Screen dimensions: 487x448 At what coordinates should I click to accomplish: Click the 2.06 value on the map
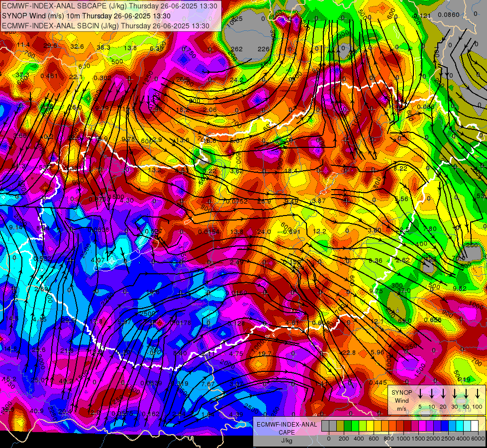(210, 110)
